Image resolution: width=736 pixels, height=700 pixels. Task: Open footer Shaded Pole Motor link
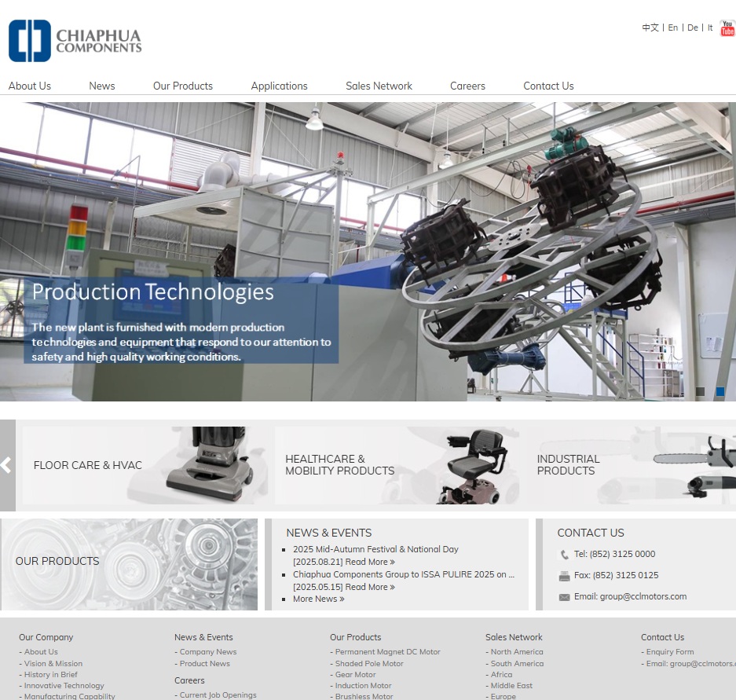369,664
